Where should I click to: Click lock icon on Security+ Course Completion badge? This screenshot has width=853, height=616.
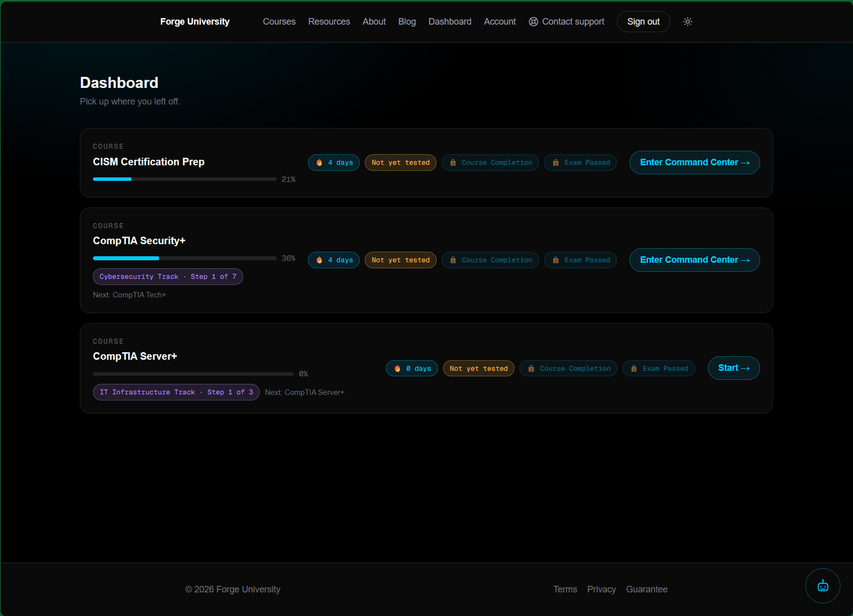click(x=453, y=260)
